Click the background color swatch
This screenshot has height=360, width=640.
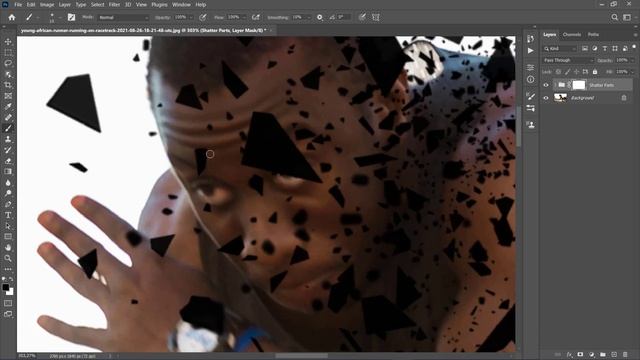click(11, 292)
